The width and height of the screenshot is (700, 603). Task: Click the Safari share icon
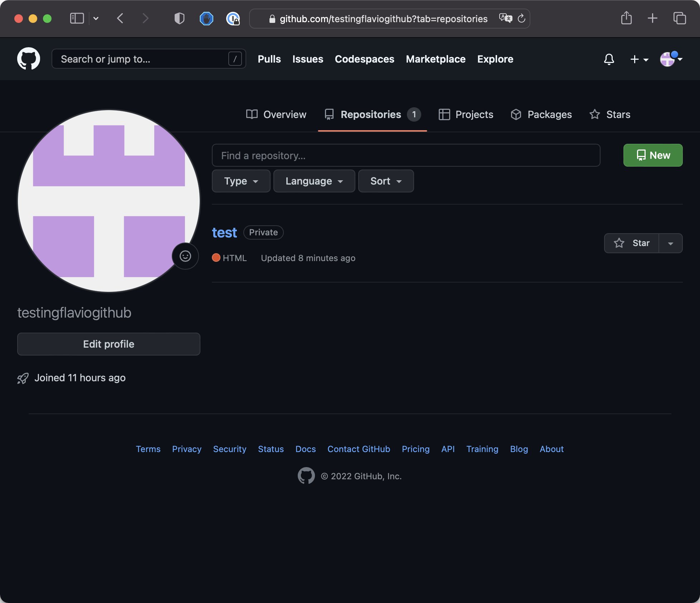click(626, 18)
